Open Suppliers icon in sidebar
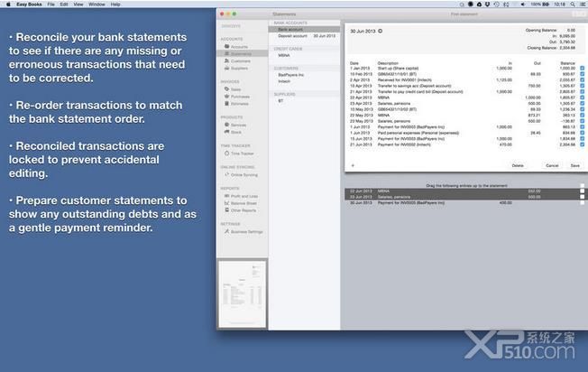This screenshot has width=588, height=372. point(226,68)
